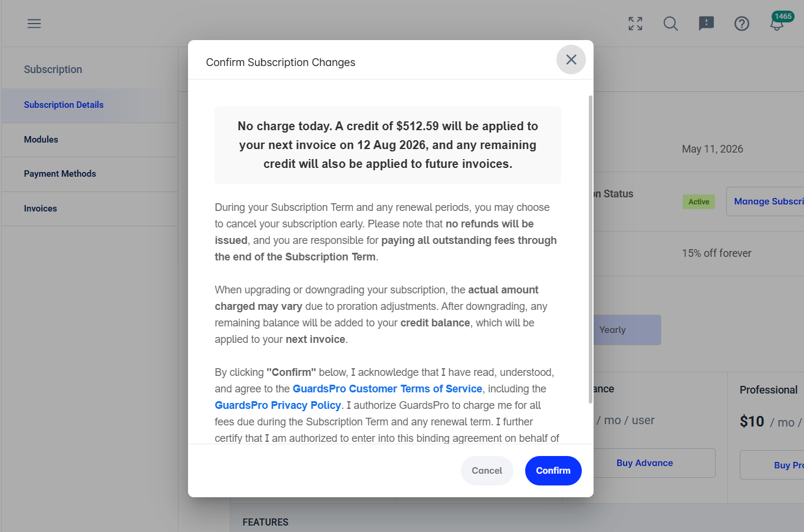
Task: Click the dialog's vertical scrollbar
Action: point(591,249)
